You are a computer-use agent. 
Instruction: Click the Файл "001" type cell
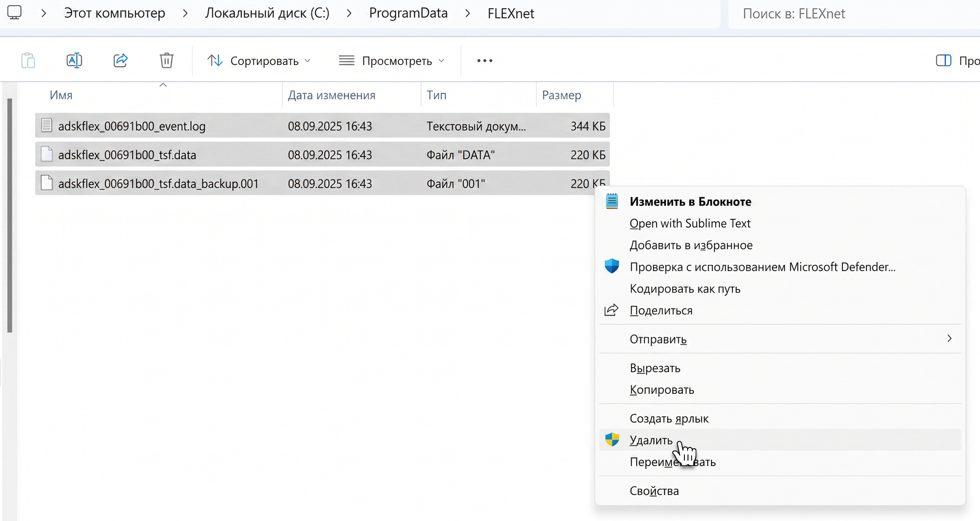coord(456,183)
